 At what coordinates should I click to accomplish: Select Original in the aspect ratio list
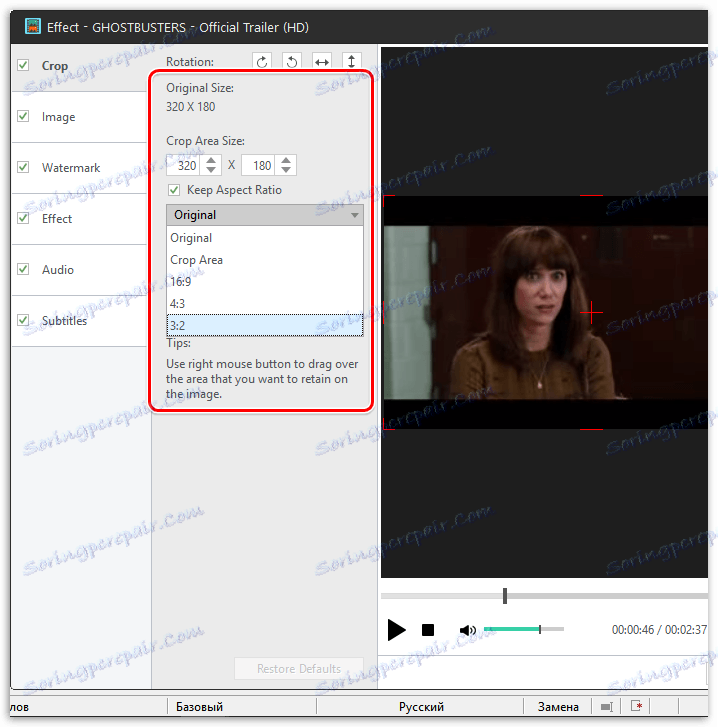(x=265, y=238)
